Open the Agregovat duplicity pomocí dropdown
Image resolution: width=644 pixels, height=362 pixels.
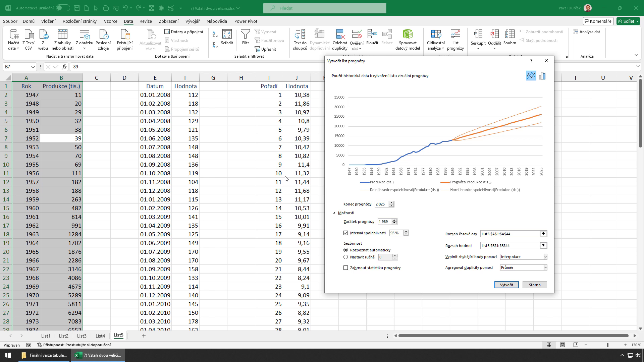pyautogui.click(x=545, y=267)
